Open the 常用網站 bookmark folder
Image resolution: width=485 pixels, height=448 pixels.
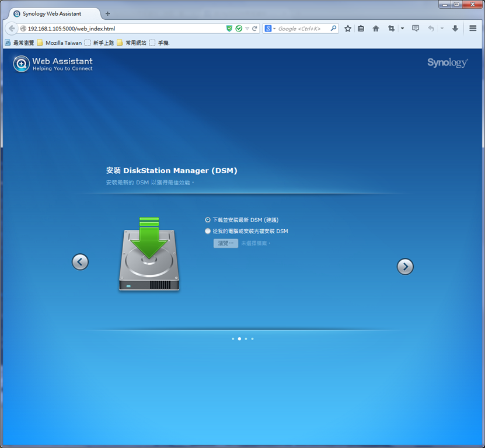[131, 43]
